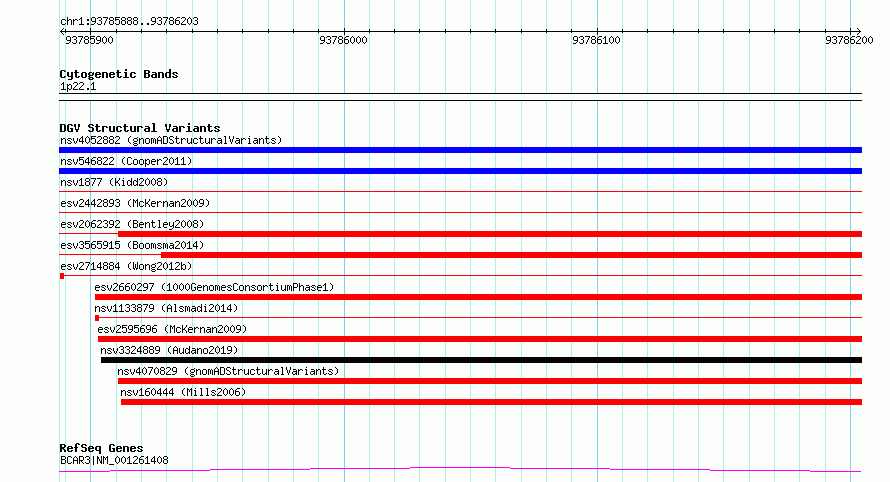Open variant nsv1133879 (Alsmadi2014) label

point(166,308)
